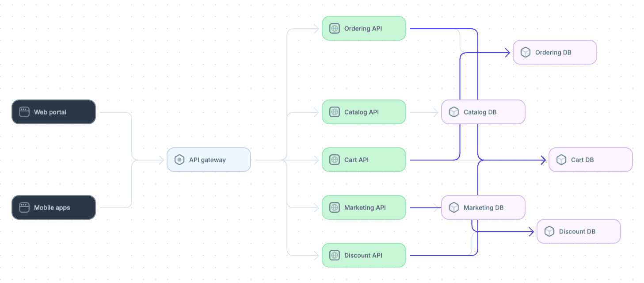Click the window icon on Web portal node

24,112
